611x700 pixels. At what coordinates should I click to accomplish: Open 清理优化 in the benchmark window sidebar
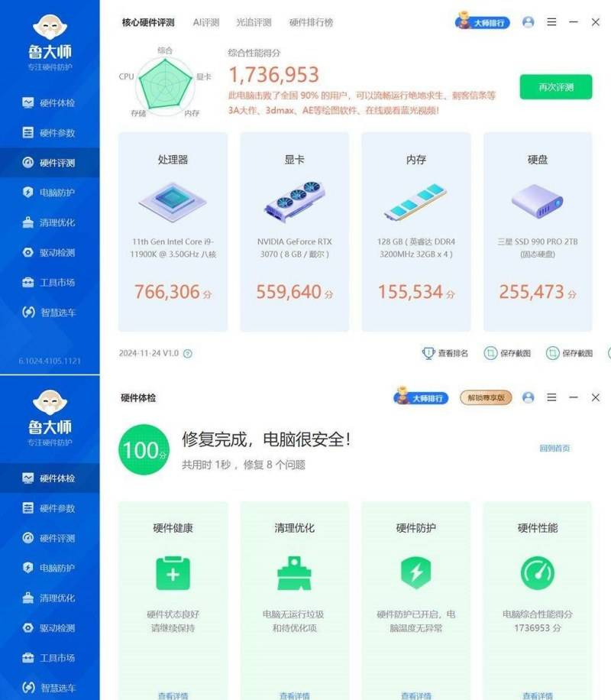(49, 222)
